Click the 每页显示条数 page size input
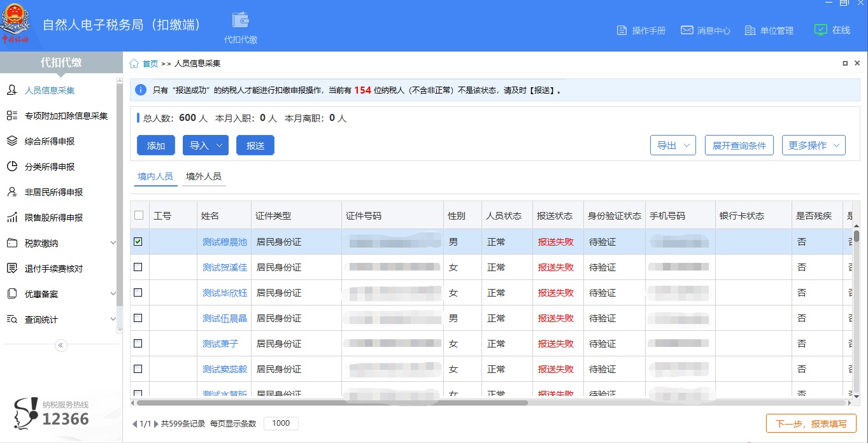The width and height of the screenshot is (868, 443). [281, 423]
